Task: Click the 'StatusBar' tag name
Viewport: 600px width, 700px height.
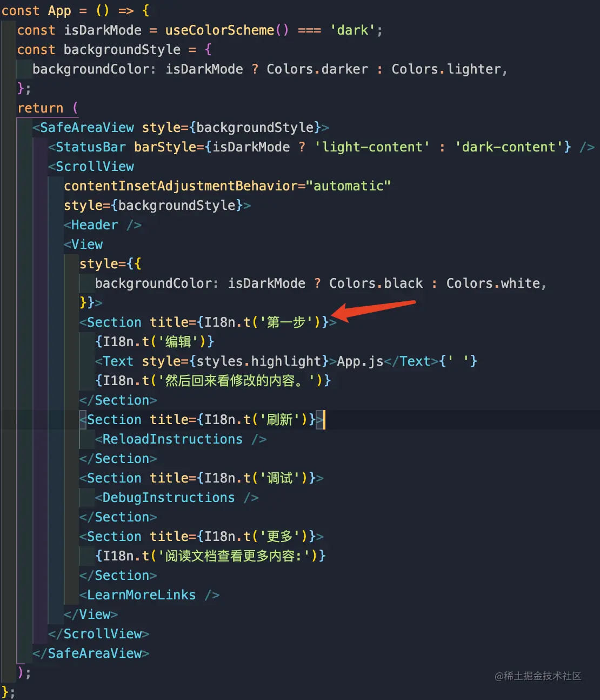Action: coord(91,147)
